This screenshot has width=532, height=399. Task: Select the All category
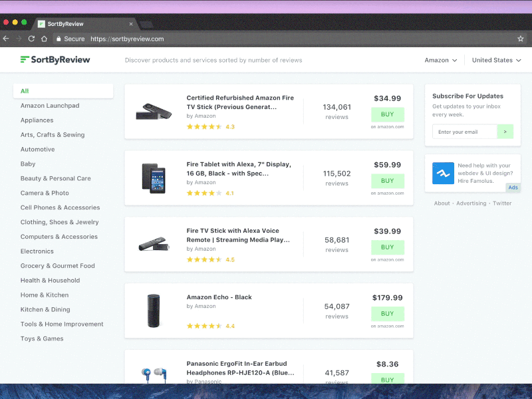pos(63,91)
